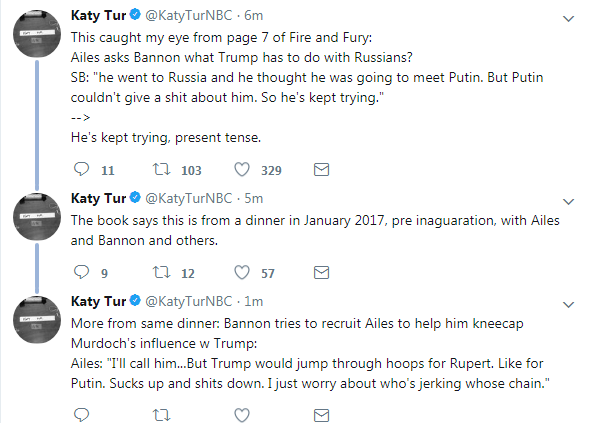Open Katy Tur profile name in first tweet
This screenshot has width=589, height=423.
[98, 15]
